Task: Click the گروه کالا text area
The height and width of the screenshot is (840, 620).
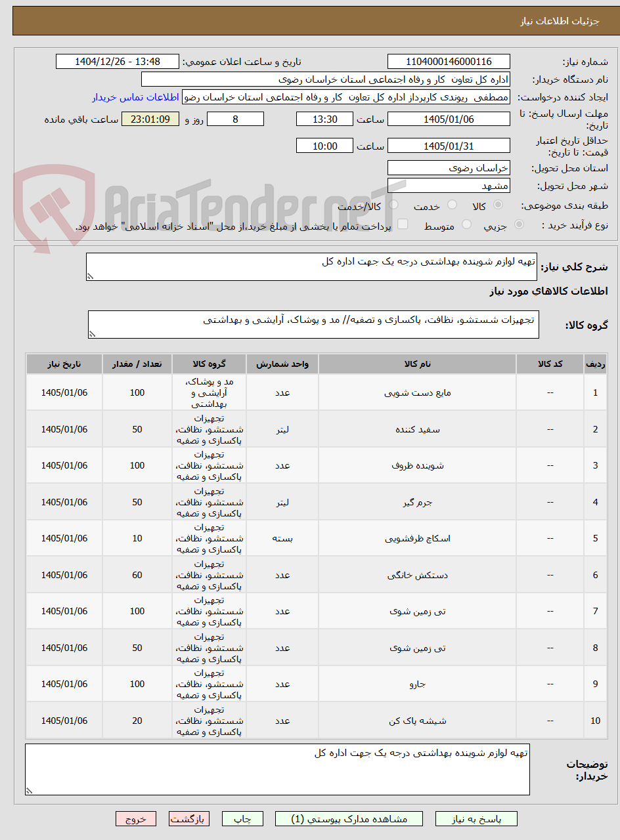Action: [313, 325]
